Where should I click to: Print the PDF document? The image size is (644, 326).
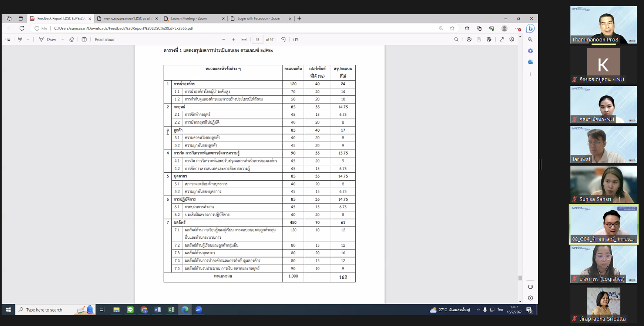click(x=469, y=40)
